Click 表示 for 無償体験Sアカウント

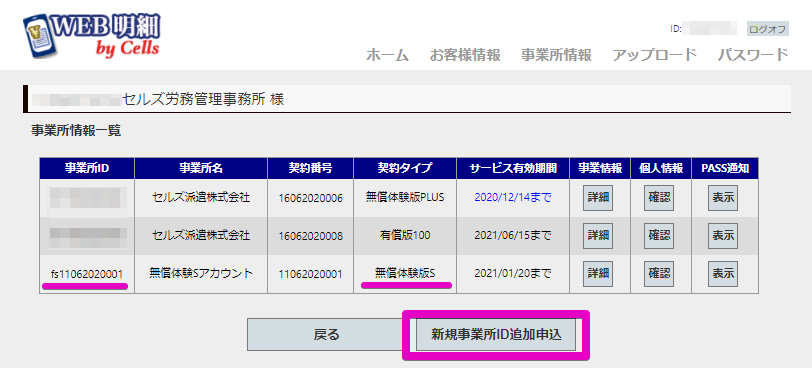click(723, 274)
